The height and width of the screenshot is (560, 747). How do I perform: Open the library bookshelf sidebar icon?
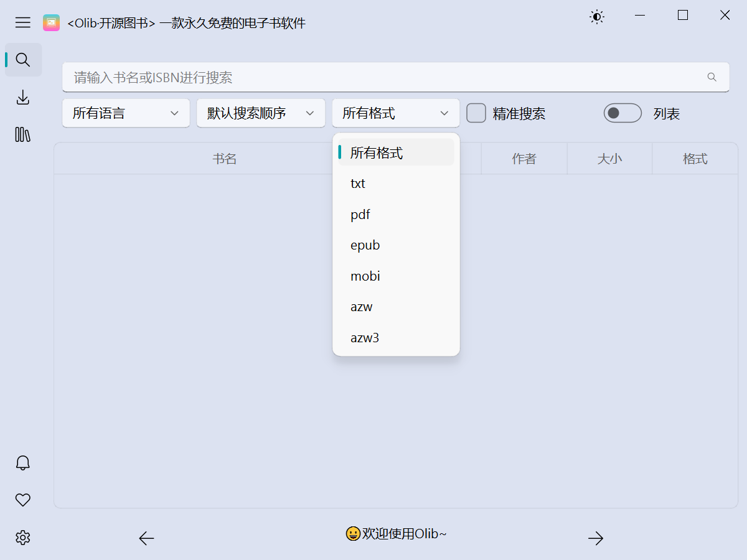[x=23, y=134]
